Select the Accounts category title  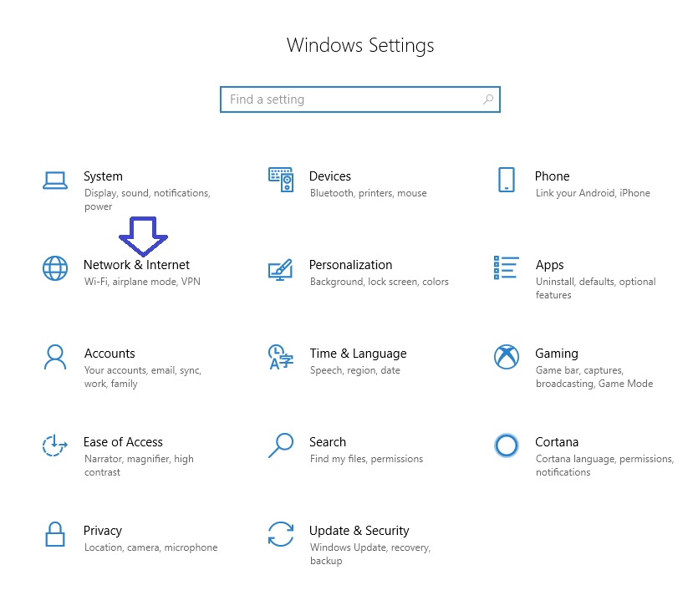(x=110, y=354)
